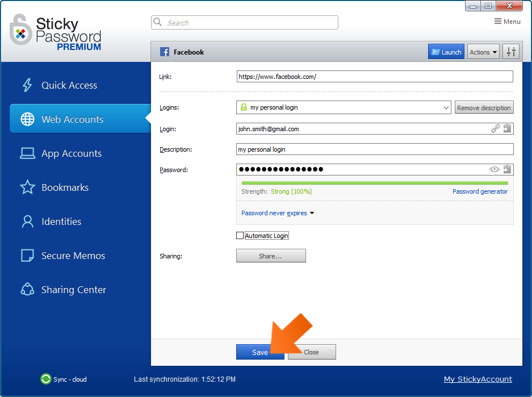Select the Web Accounts tab
Screen dimensions: 532x397
coord(81,119)
